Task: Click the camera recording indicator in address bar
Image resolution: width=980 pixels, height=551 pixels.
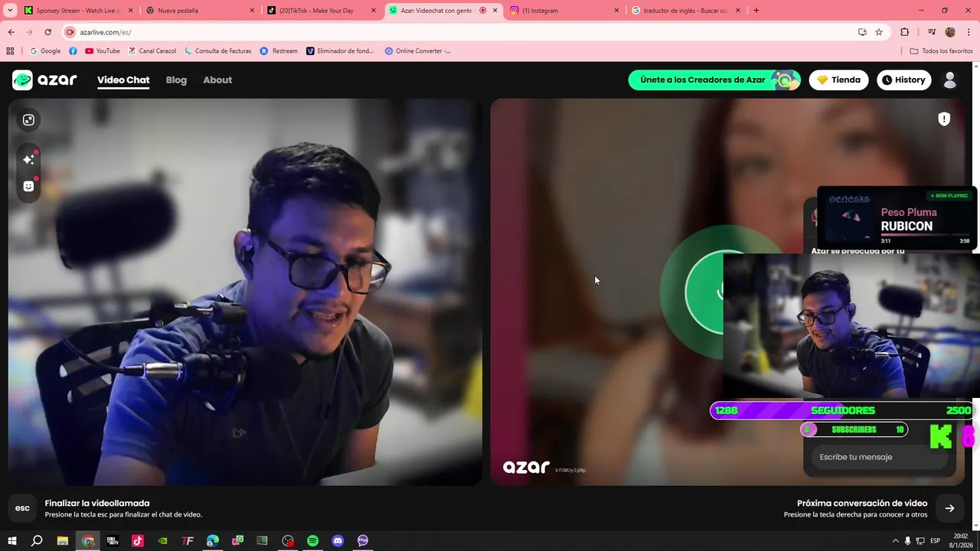Action: [70, 32]
